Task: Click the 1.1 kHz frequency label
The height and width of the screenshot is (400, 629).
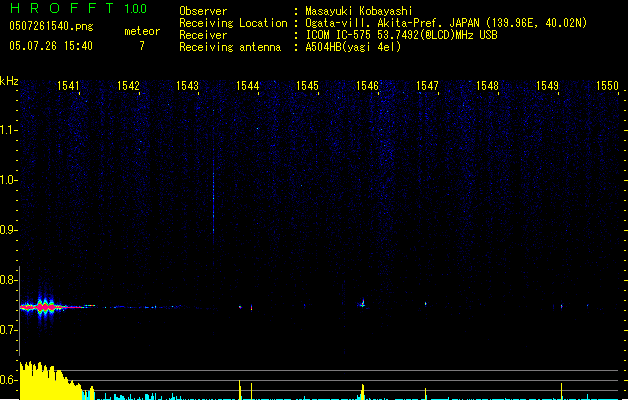Action: 8,130
